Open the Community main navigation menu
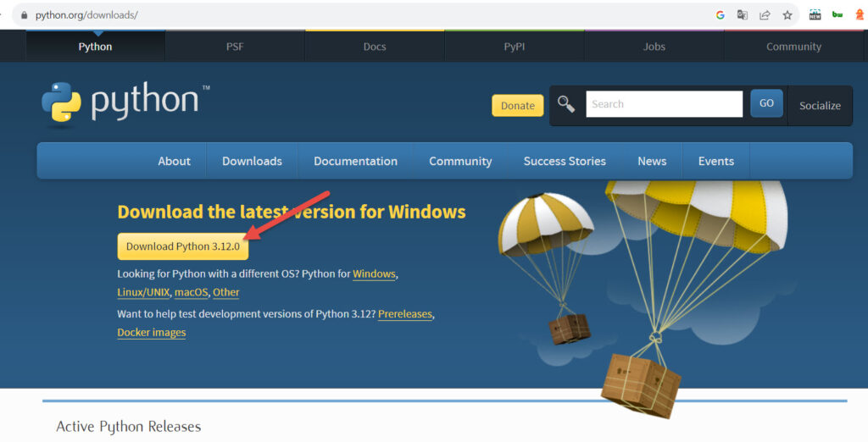This screenshot has width=868, height=442. point(460,161)
